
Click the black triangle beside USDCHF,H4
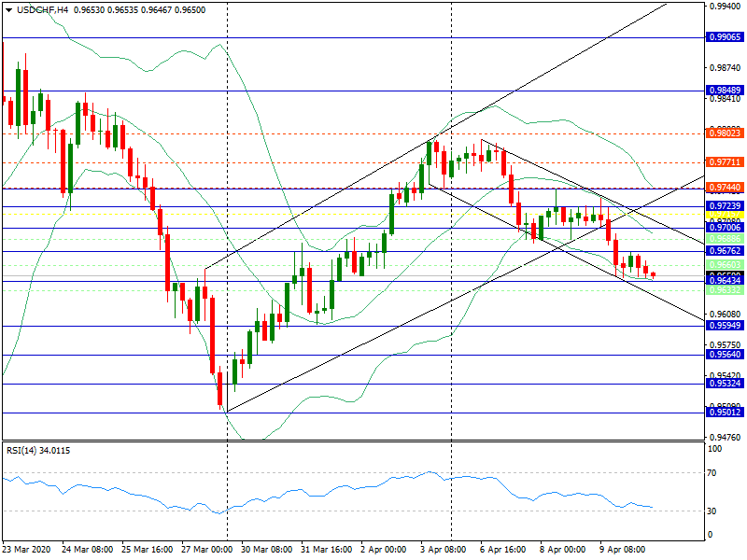(8, 9)
